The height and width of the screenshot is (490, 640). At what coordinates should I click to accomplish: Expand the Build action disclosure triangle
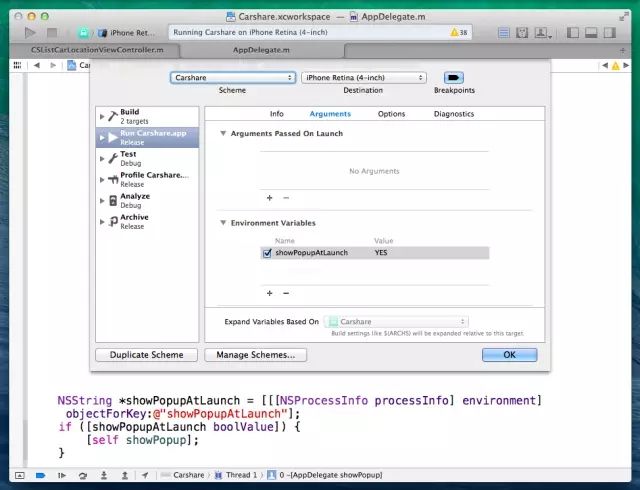102,116
